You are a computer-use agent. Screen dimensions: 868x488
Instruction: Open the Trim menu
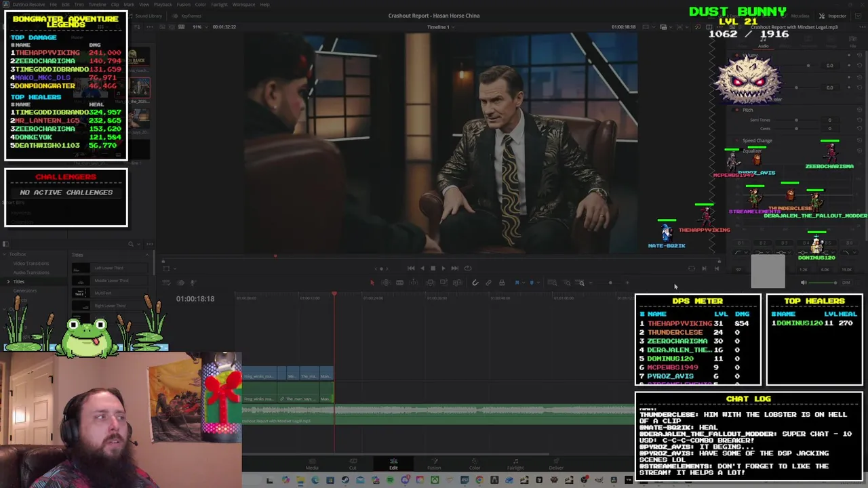pos(79,4)
